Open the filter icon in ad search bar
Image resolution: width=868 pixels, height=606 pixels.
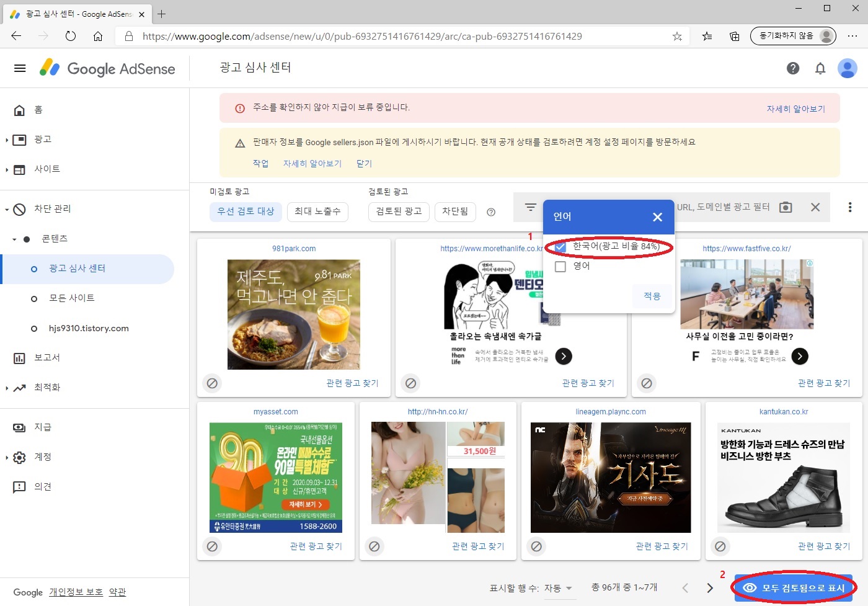tap(530, 207)
